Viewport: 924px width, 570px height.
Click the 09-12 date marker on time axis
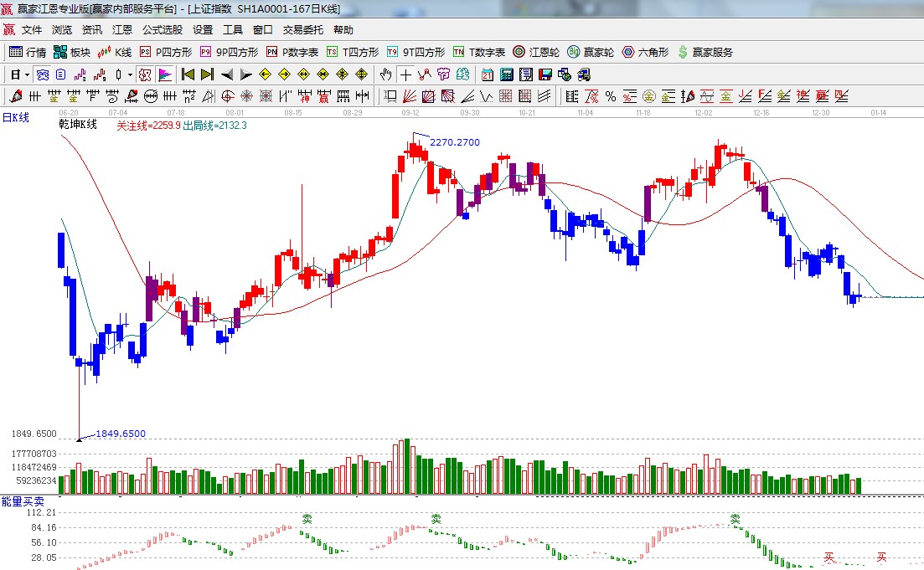410,112
